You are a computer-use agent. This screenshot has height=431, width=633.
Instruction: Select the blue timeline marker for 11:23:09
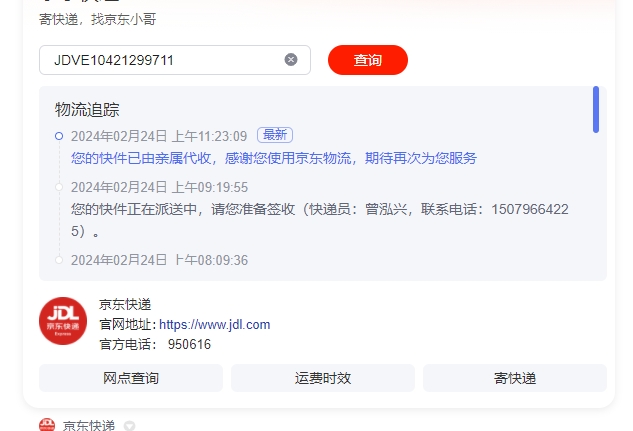pyautogui.click(x=59, y=136)
